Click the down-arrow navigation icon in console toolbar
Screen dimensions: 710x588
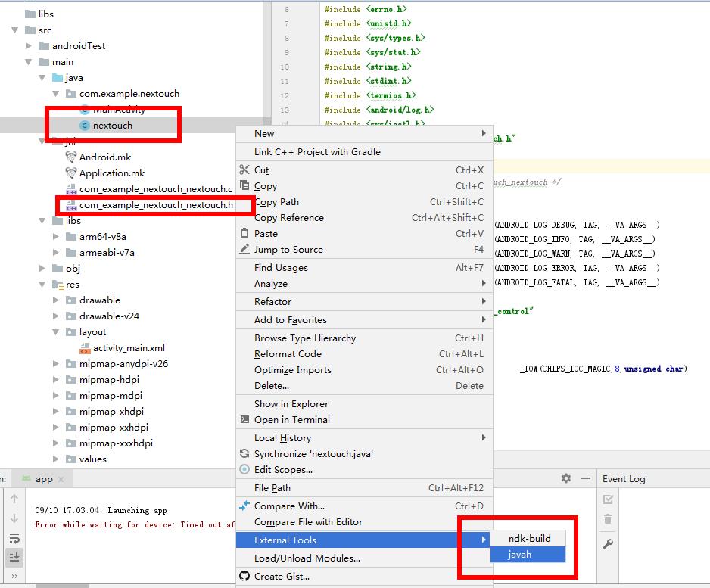[x=14, y=518]
